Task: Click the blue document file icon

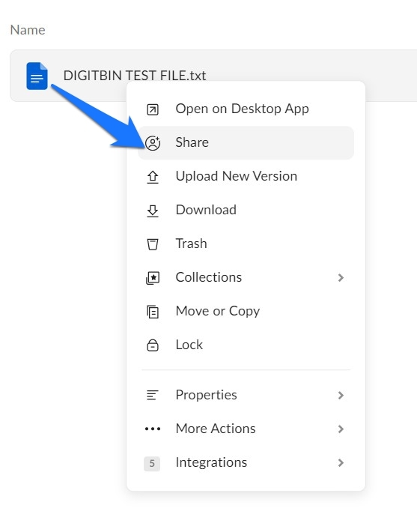Action: pos(37,76)
